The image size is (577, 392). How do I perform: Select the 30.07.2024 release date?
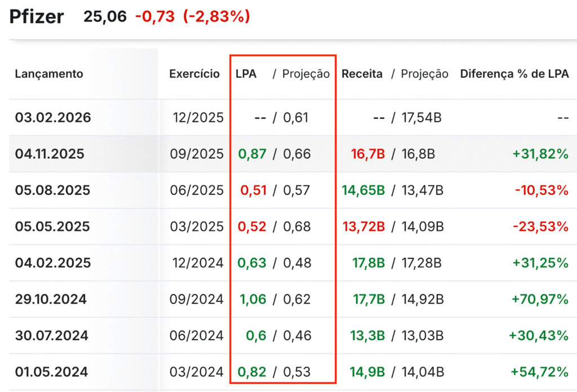click(x=51, y=336)
